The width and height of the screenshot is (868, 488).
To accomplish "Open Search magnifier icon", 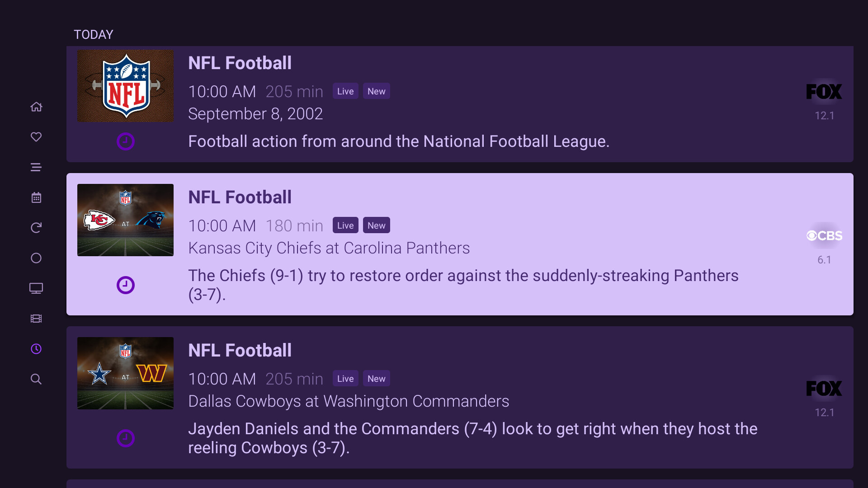I will pyautogui.click(x=36, y=379).
